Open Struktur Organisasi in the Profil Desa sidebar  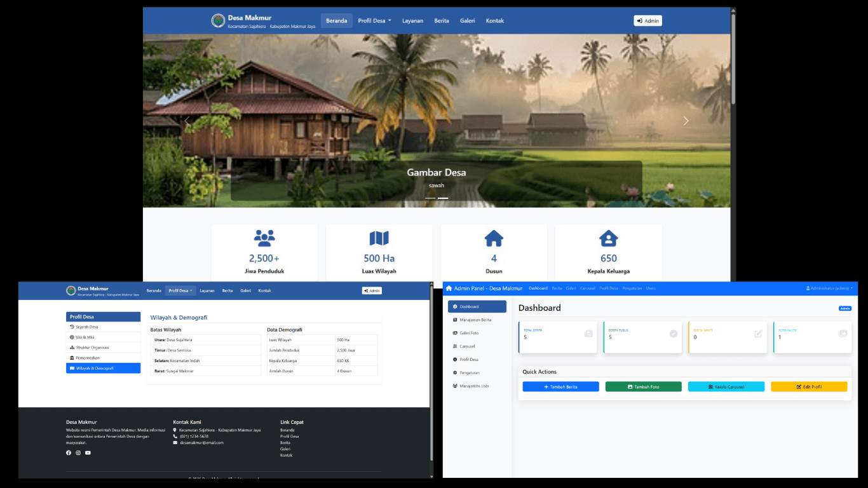click(x=103, y=348)
